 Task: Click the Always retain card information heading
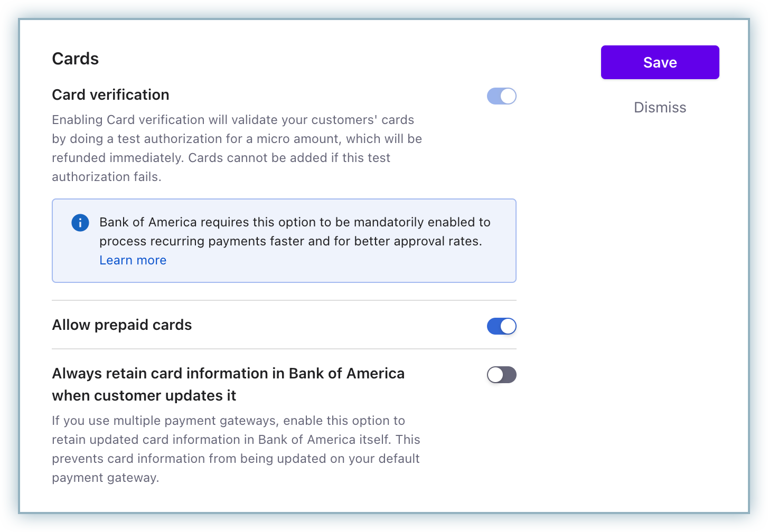coord(228,374)
